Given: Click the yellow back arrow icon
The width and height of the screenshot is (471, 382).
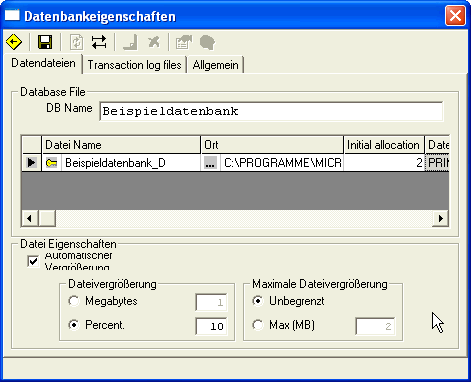Looking at the screenshot, I should click(x=14, y=42).
